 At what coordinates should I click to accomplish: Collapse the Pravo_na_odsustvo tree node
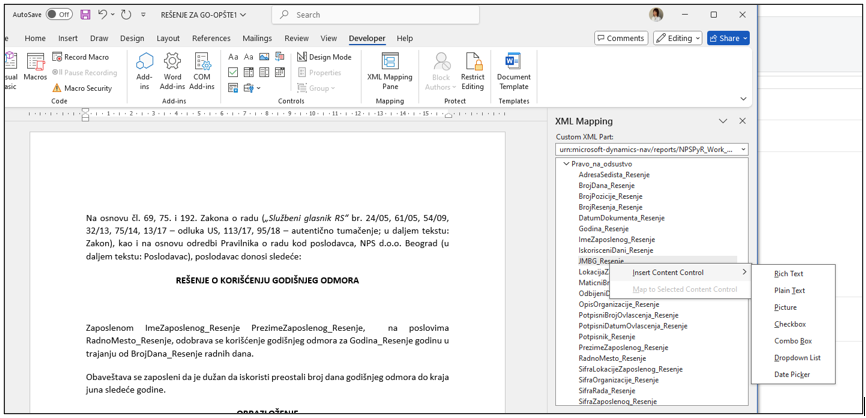coord(566,164)
